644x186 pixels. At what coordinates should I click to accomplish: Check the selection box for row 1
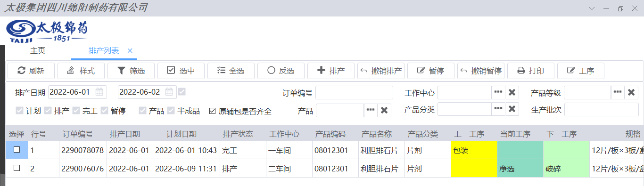coord(17,150)
